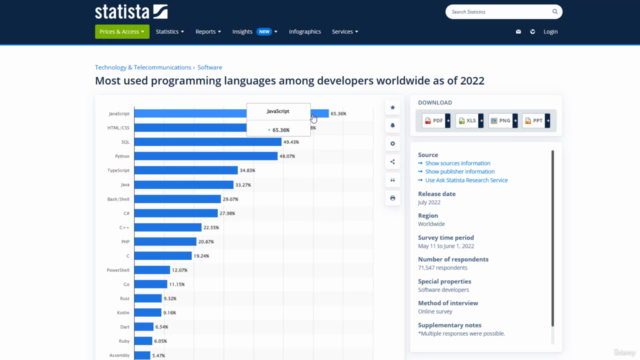Open the mail envelope icon

[x=518, y=31]
